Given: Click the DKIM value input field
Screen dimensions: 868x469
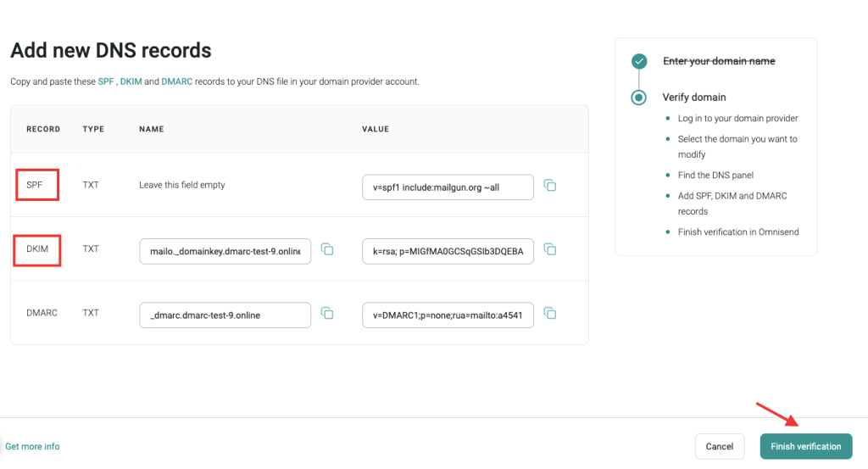Looking at the screenshot, I should coord(448,251).
